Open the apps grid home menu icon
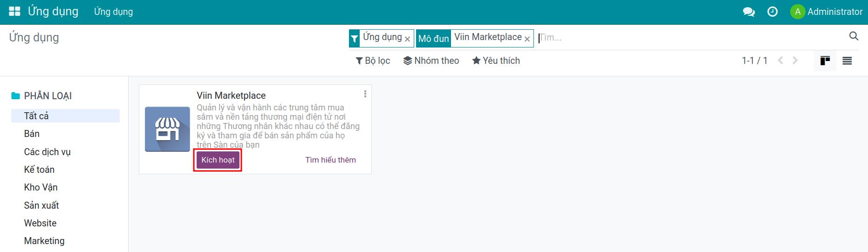This screenshot has height=252, width=868. coord(14,12)
